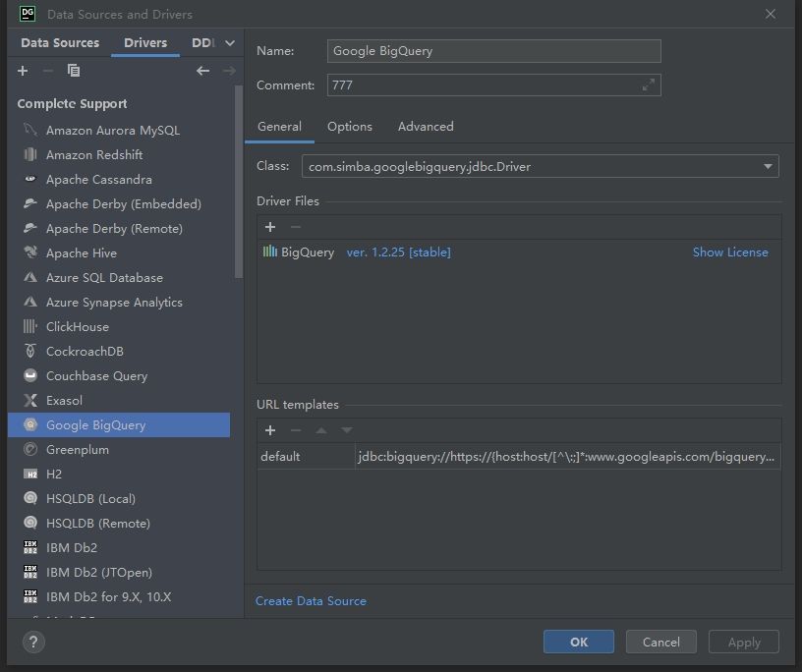Remove URL template with minus icon
The image size is (802, 672).
(296, 430)
